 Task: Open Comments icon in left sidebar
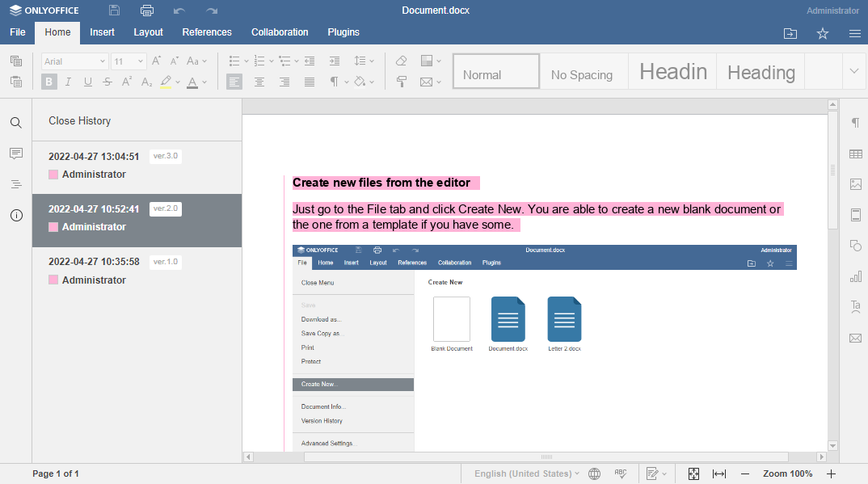(16, 154)
